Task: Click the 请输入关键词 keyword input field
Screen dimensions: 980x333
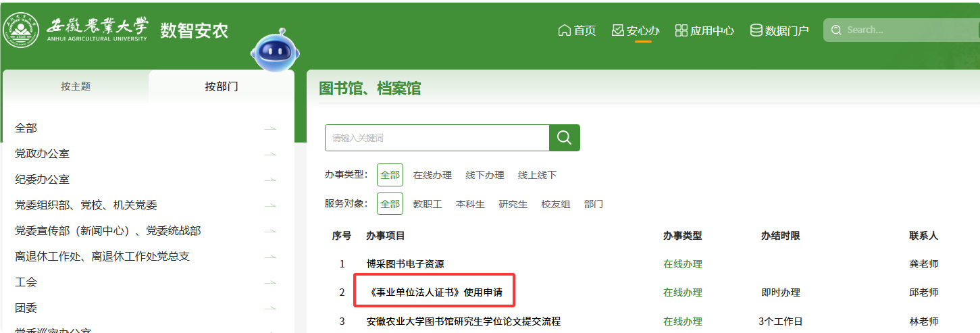Action: click(437, 138)
